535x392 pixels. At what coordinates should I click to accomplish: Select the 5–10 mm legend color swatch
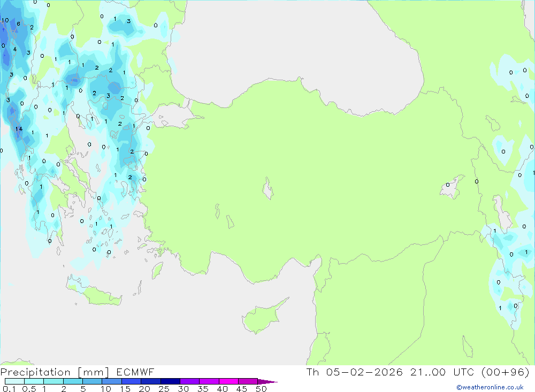tap(92, 381)
